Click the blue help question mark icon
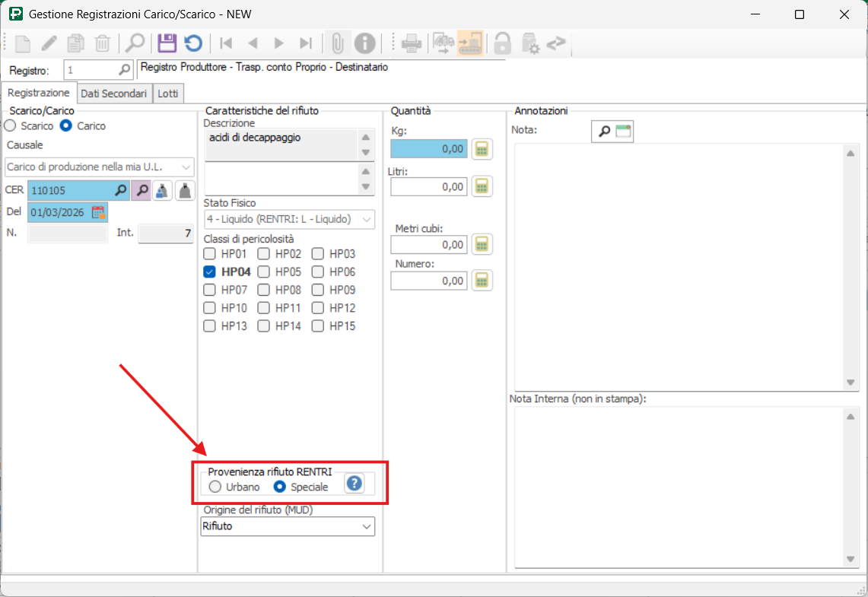Screen dimensions: 868x597 tap(355, 484)
